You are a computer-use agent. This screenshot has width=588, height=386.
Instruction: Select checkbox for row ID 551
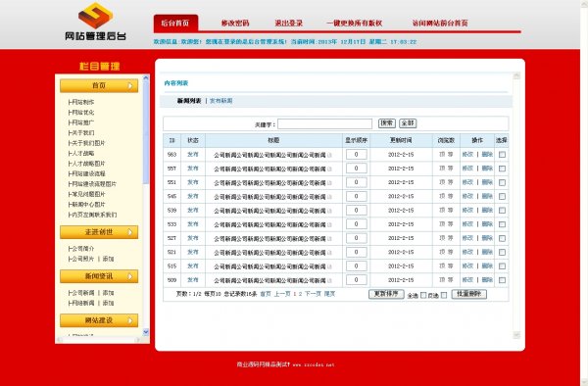coord(502,182)
